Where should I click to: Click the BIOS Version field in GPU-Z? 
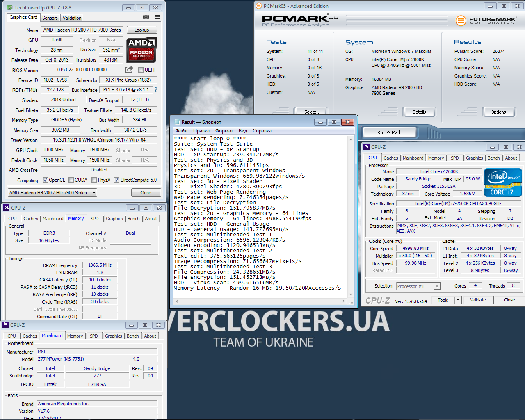click(82, 70)
